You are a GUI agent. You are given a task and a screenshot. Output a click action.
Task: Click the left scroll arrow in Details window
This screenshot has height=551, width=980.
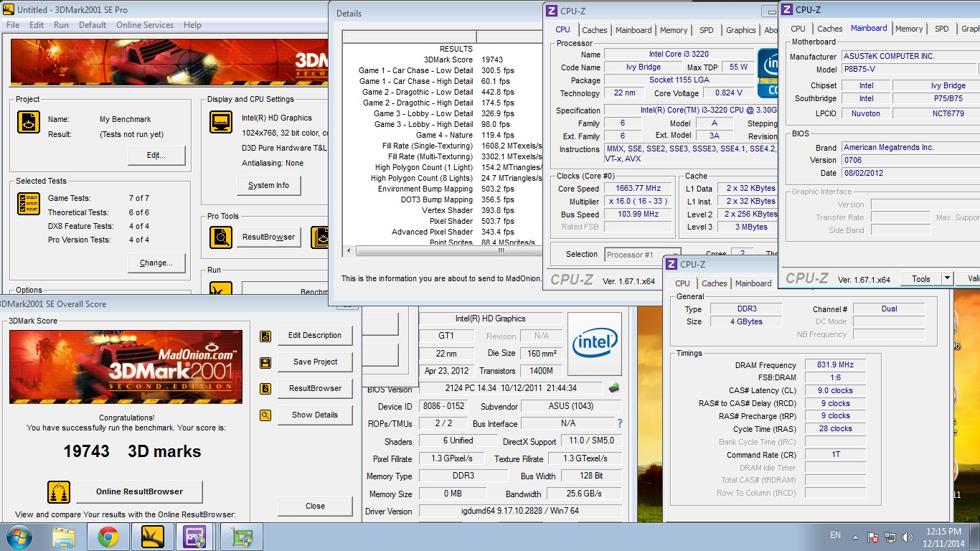point(349,251)
